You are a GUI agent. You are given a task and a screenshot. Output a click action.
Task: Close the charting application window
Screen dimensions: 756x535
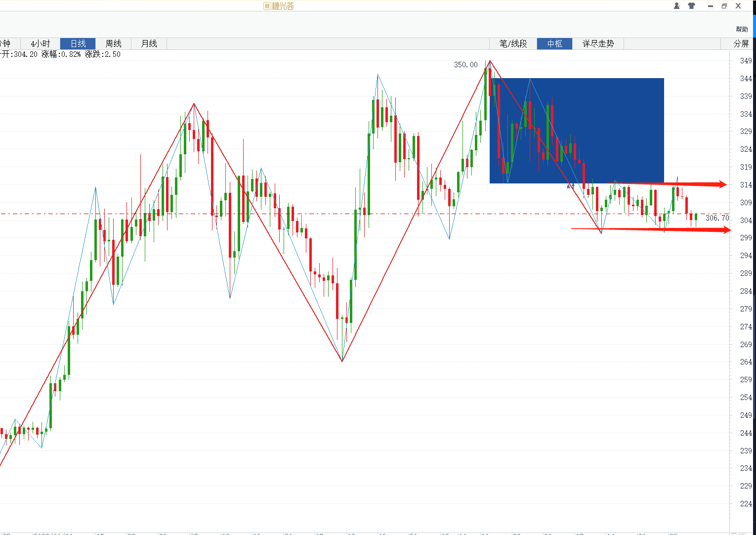pyautogui.click(x=738, y=6)
